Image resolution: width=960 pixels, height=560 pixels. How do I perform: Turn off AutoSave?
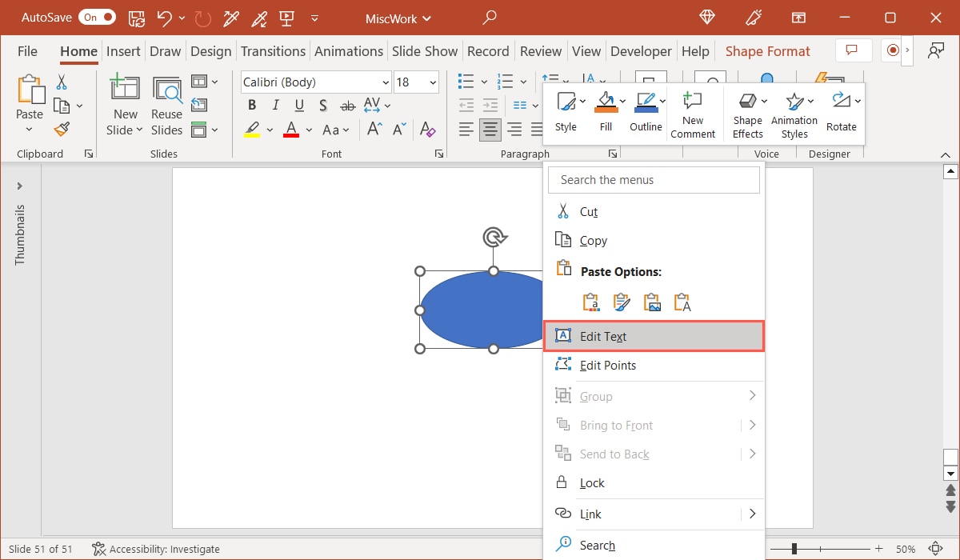[97, 16]
